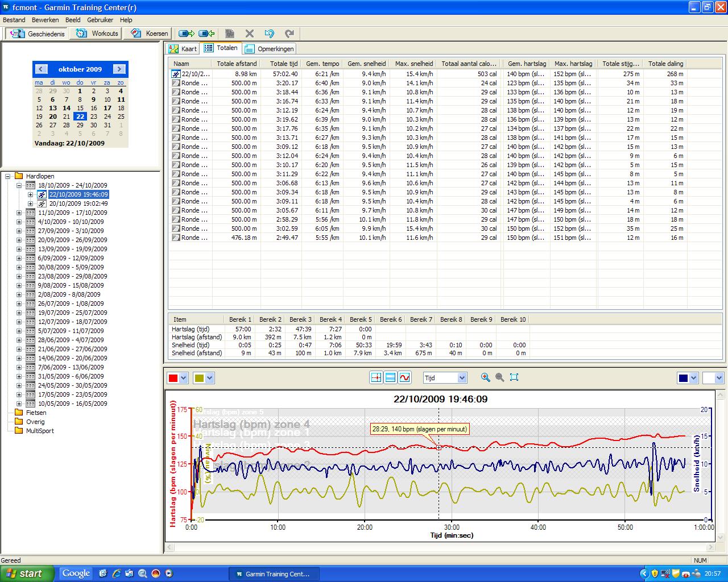Click the zoom out magnifier in chart toolbar
Image resolution: width=728 pixels, height=582 pixels.
click(x=499, y=377)
